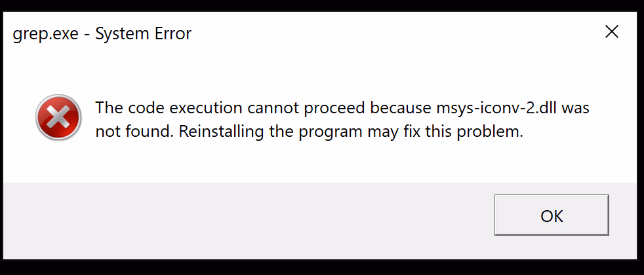Click the red error X icon
This screenshot has width=644, height=275.
[59, 118]
